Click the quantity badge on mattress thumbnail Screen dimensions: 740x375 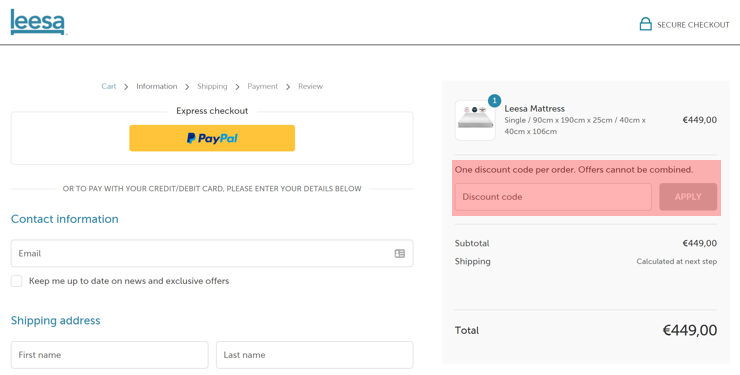[x=494, y=100]
